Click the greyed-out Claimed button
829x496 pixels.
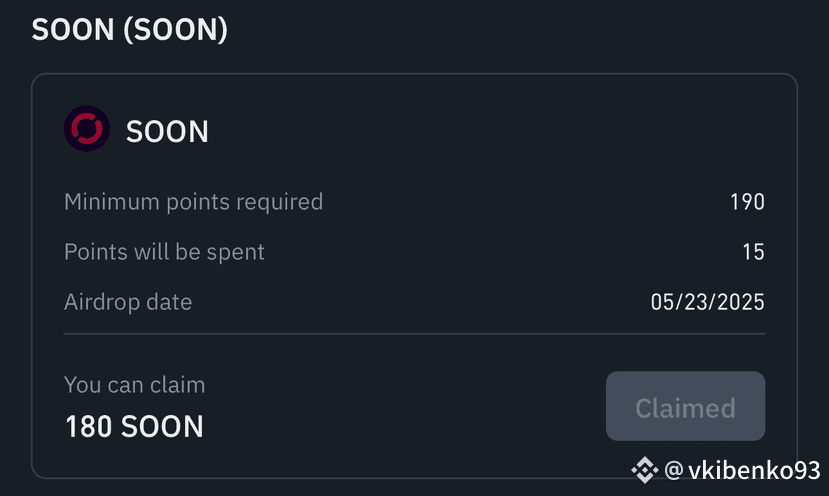[x=685, y=406]
